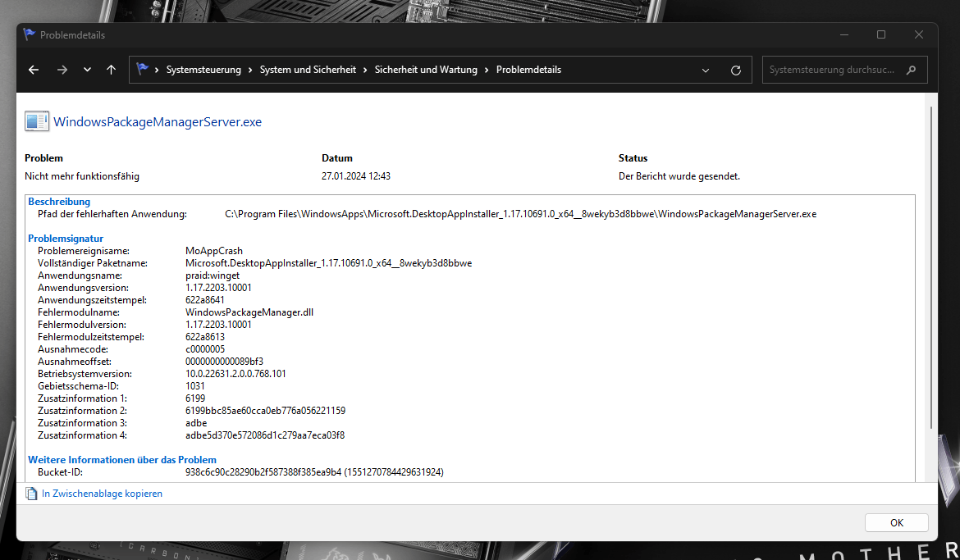Select the faulty application path text

[520, 214]
